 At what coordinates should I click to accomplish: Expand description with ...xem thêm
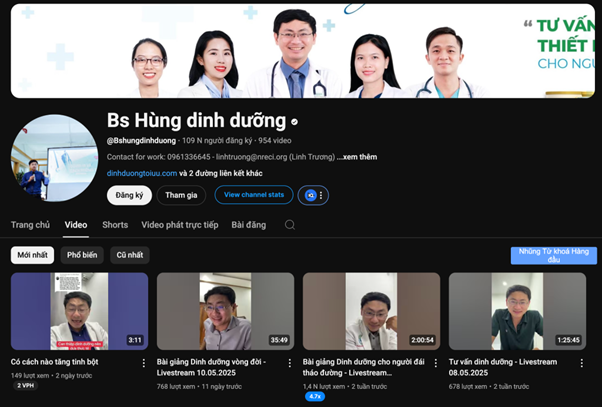tap(357, 157)
